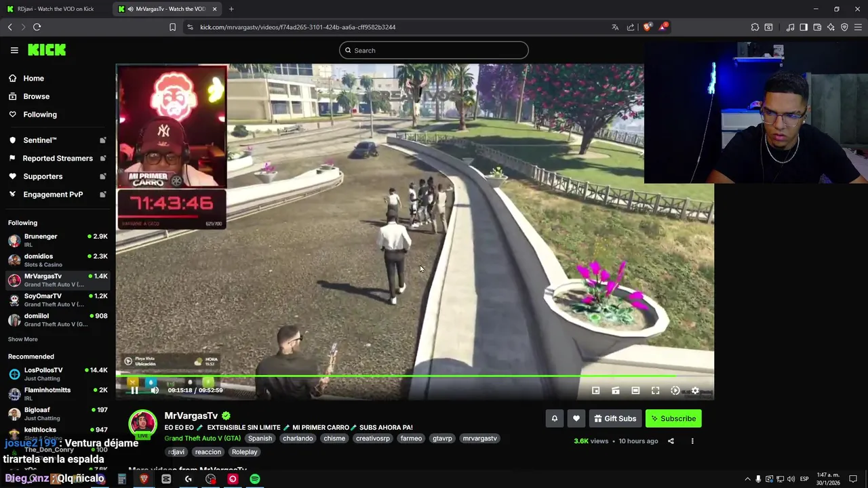Click the address bar URL
This screenshot has height=488, width=868.
click(x=298, y=27)
